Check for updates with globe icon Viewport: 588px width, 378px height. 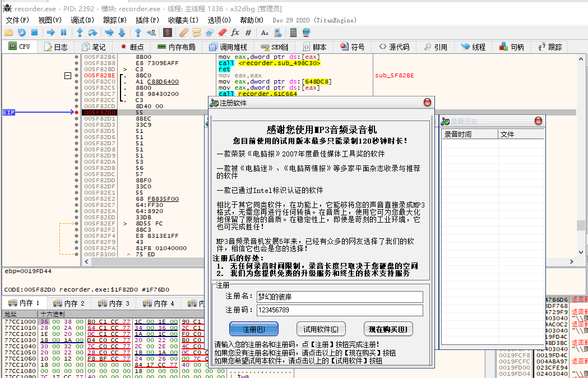(x=307, y=33)
